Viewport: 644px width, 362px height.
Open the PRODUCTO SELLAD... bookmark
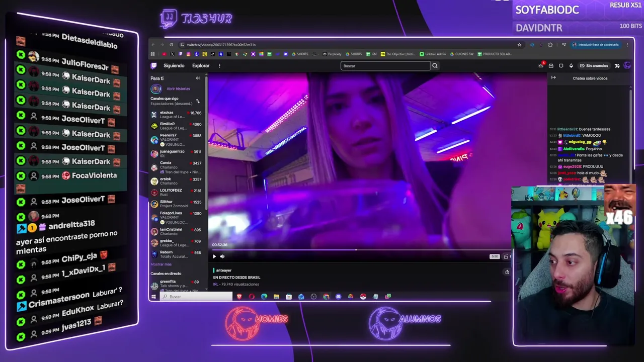pos(495,54)
